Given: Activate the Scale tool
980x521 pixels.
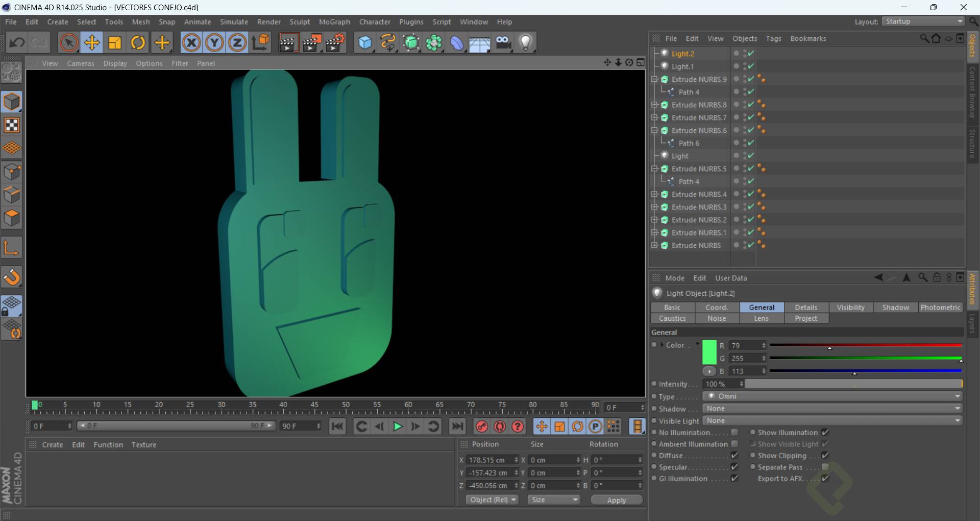Looking at the screenshot, I should click(115, 42).
